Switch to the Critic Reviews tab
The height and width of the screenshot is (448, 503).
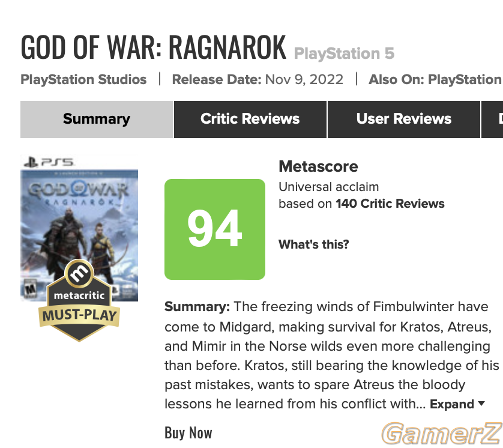(x=250, y=120)
